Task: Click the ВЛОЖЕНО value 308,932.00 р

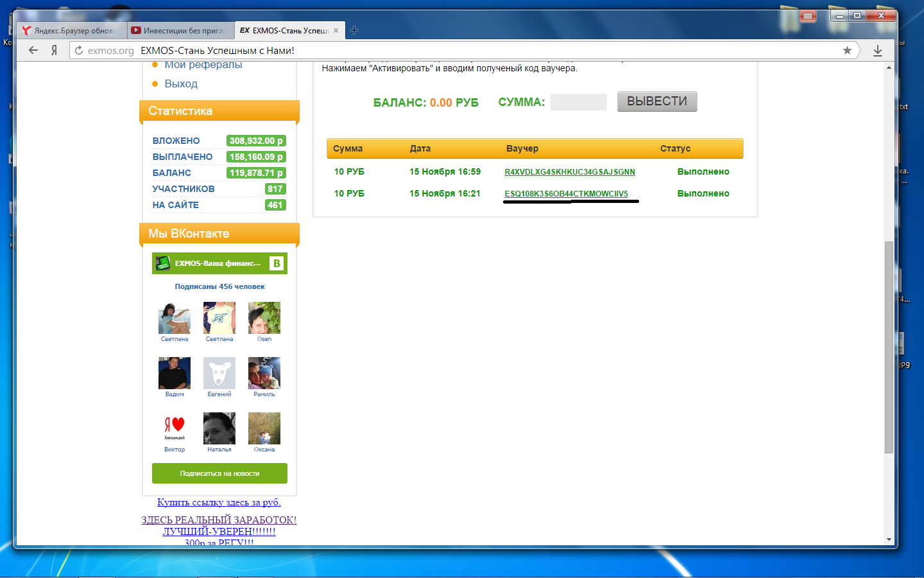Action: [256, 141]
